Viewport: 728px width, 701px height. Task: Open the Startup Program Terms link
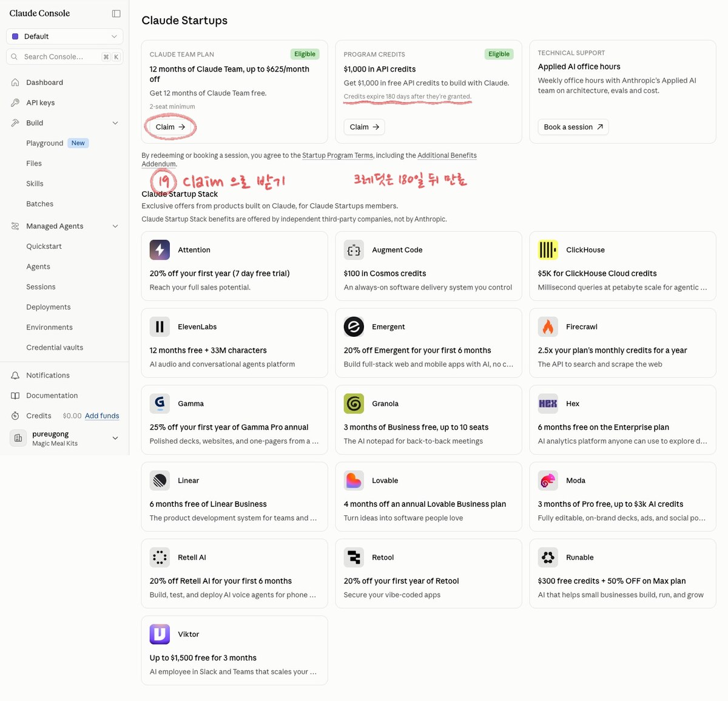338,155
